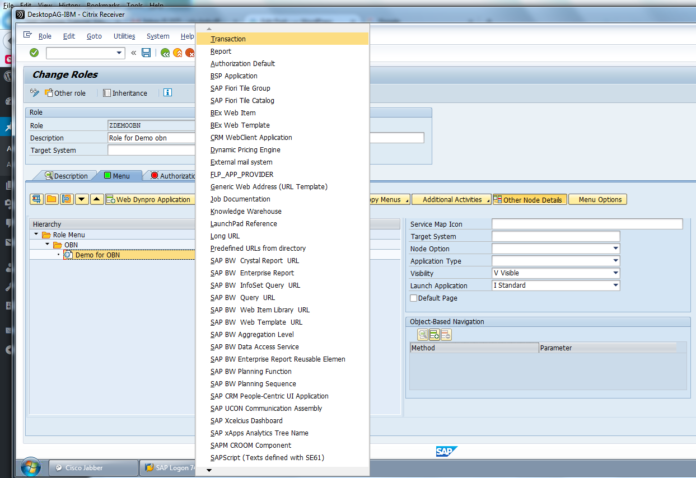
Task: Select Report from the popup list
Action: (x=282, y=51)
